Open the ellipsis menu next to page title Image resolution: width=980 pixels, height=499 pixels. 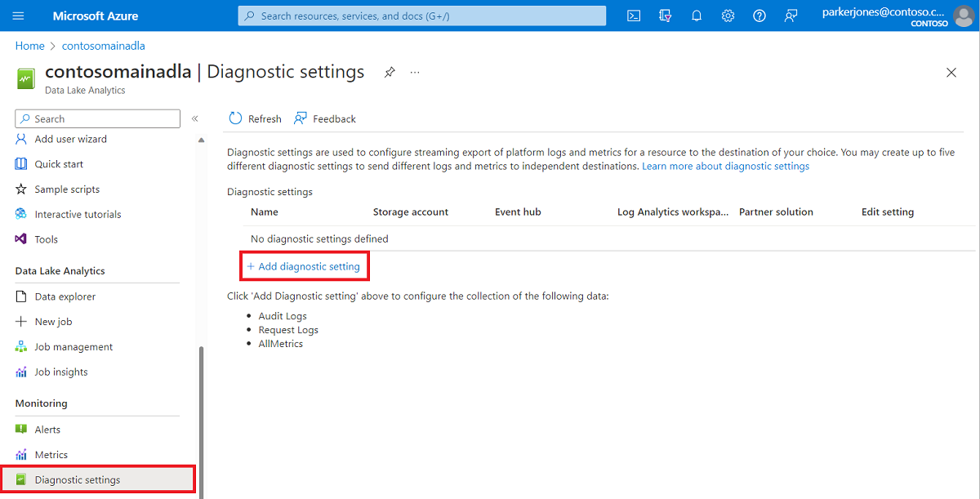(414, 72)
